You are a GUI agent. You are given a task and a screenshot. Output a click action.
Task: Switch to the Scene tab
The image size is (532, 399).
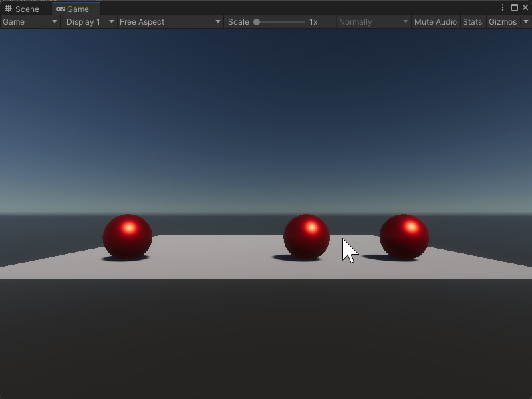pyautogui.click(x=25, y=9)
